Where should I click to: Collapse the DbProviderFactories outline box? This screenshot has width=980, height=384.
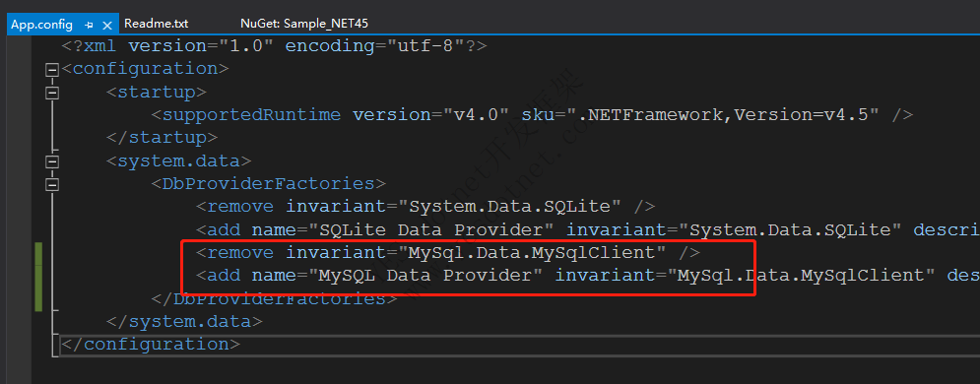(52, 184)
